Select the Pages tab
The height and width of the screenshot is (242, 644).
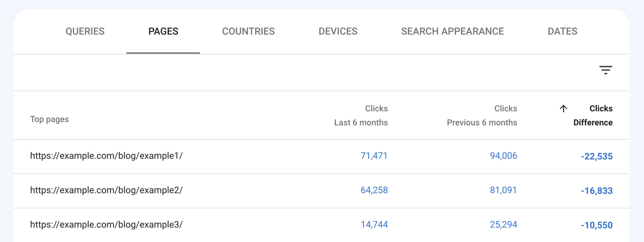click(163, 31)
